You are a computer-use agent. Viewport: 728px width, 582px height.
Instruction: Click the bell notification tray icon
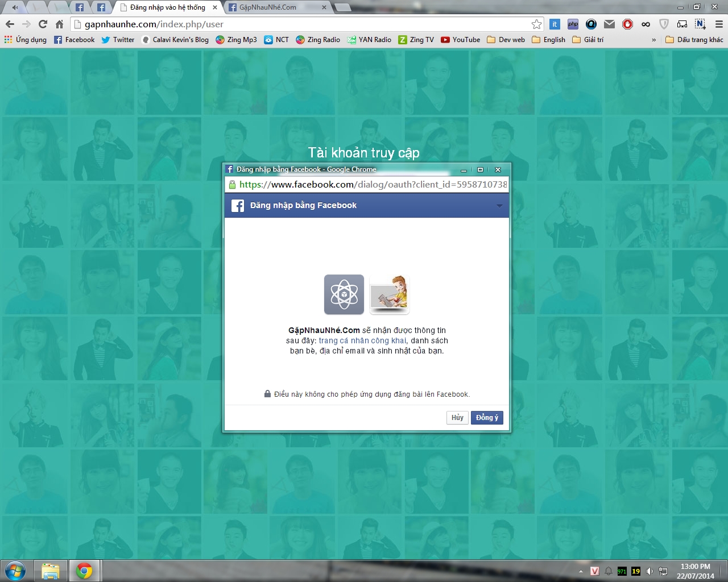pyautogui.click(x=609, y=571)
